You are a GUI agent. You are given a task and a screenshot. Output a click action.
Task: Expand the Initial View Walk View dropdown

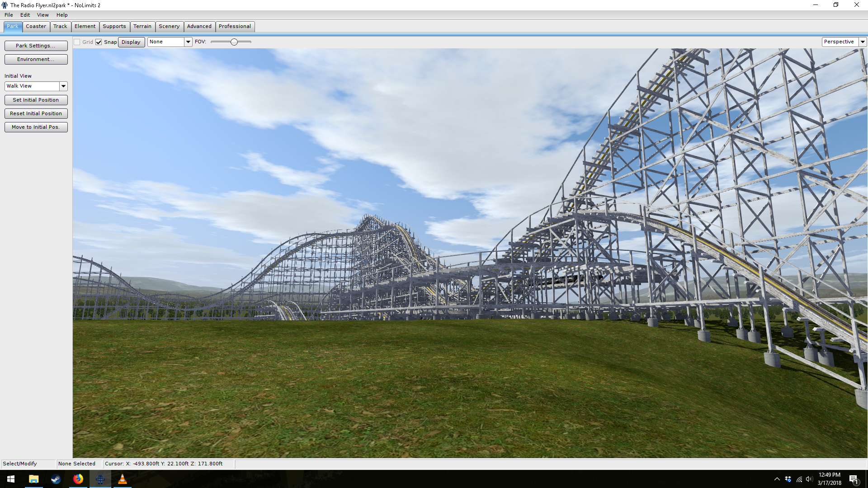(63, 86)
